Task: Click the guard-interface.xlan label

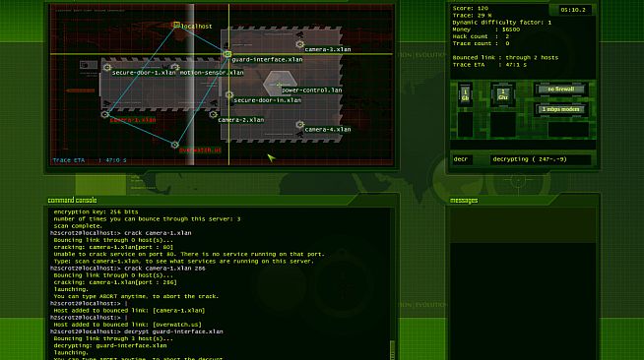Action: (268, 60)
